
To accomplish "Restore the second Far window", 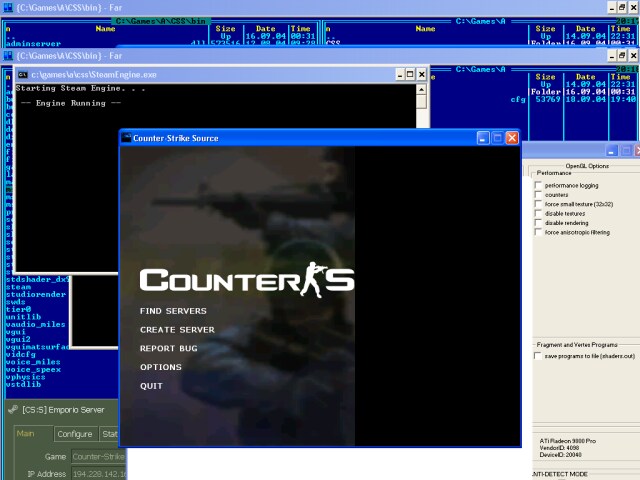I will [x=622, y=56].
